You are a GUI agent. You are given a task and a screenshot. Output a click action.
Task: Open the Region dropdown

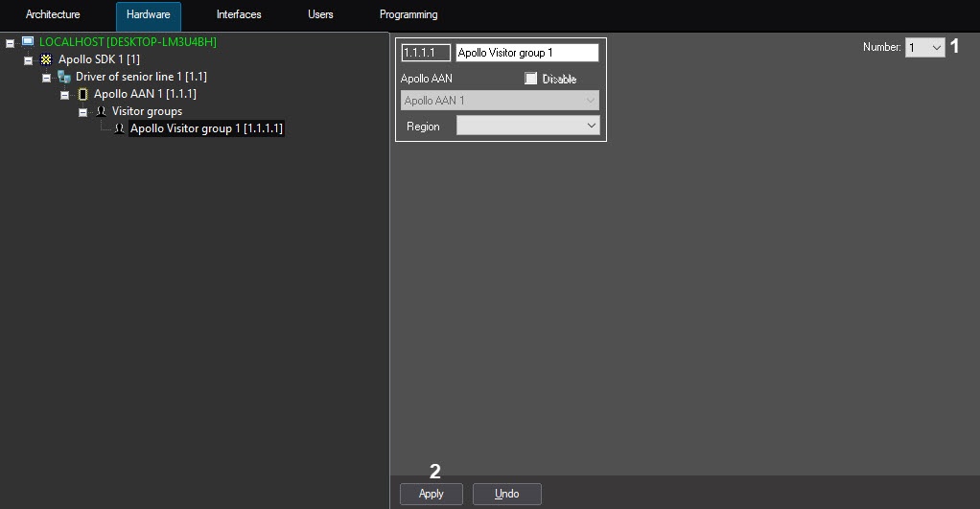click(528, 126)
